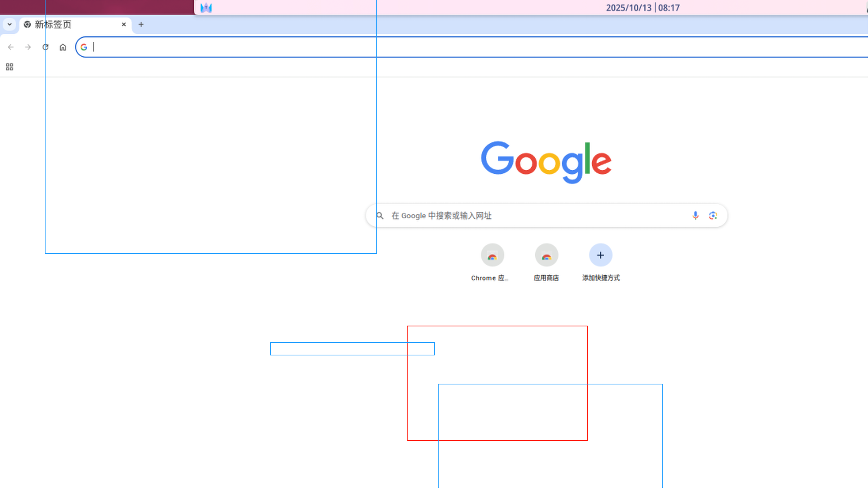Open the 应用商店 shortcut tile
Screen dimensions: 868x488
[546, 255]
